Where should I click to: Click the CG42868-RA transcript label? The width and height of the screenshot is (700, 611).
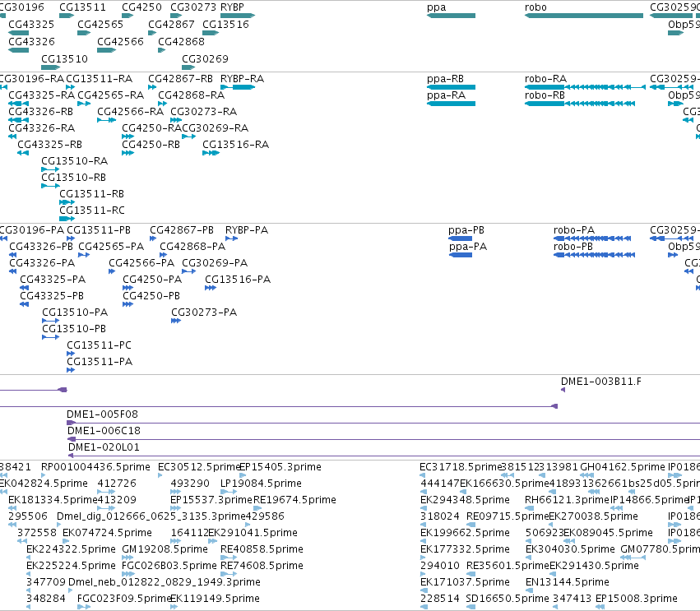click(192, 95)
